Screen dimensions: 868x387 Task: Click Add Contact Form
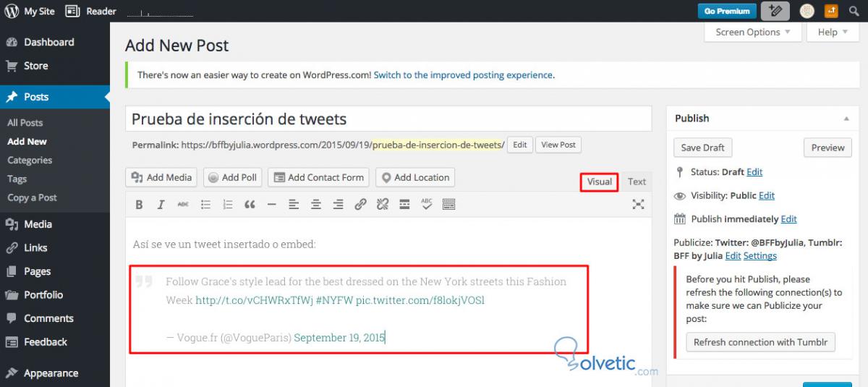click(318, 177)
